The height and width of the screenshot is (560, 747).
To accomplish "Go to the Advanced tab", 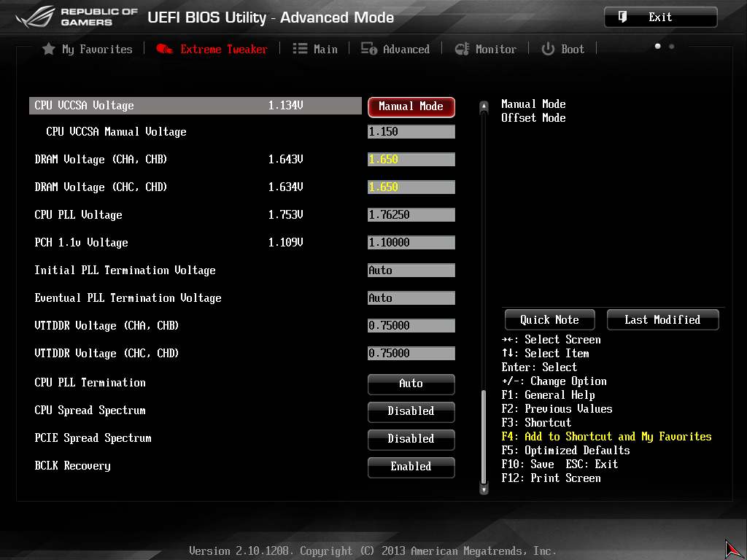I will point(395,49).
